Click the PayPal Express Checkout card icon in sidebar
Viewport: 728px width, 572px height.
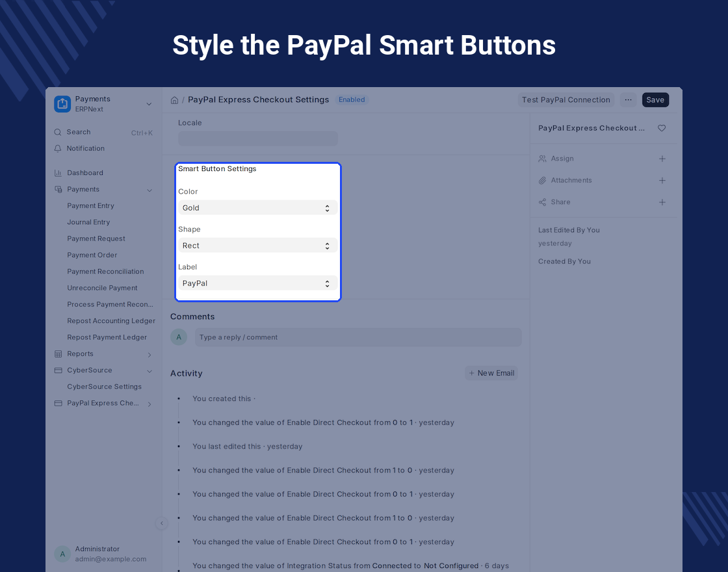click(58, 403)
